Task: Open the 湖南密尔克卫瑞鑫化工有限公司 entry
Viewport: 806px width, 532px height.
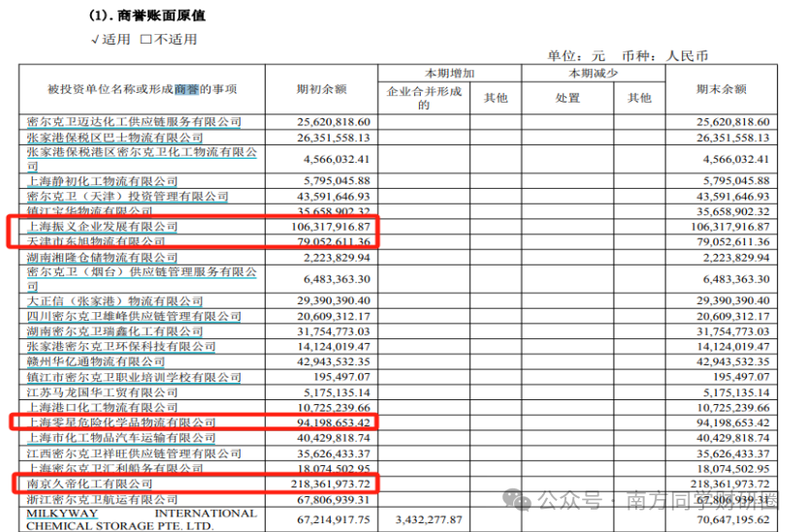Action: click(x=115, y=331)
